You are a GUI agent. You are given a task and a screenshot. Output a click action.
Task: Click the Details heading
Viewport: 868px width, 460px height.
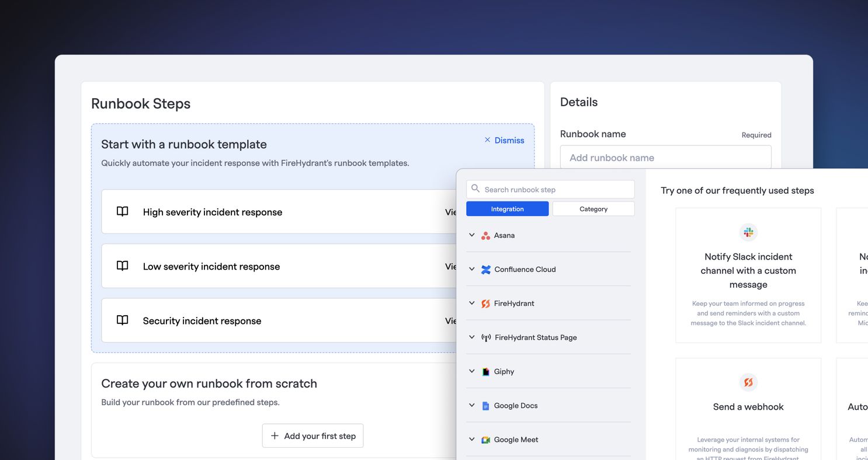pyautogui.click(x=579, y=102)
